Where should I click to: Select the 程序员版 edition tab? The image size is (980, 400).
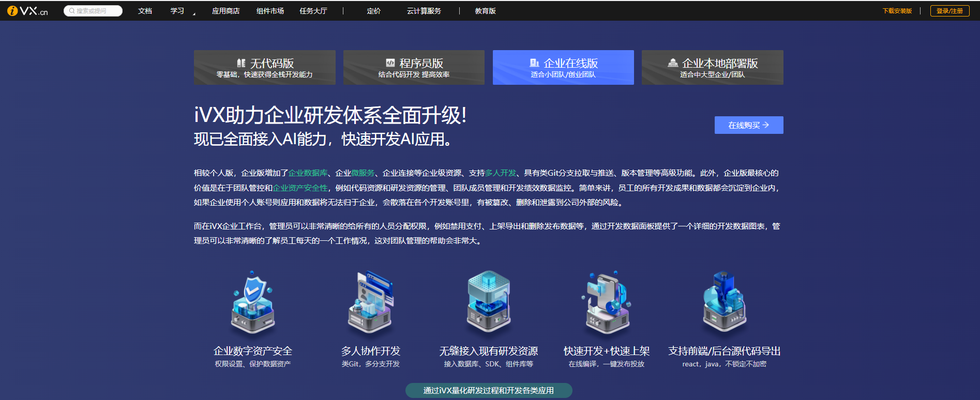[414, 67]
